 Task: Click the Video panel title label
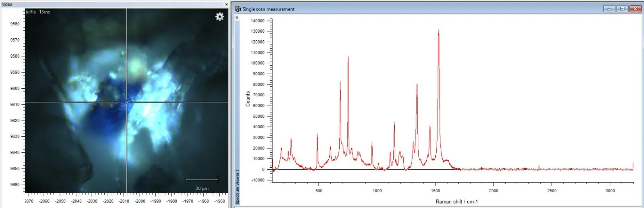7,4
